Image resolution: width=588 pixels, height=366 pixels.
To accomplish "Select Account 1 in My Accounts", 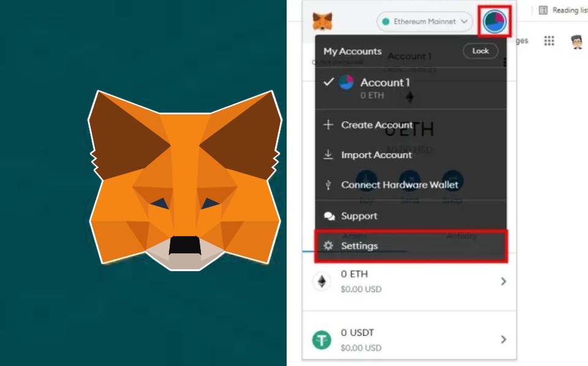I will (410, 88).
